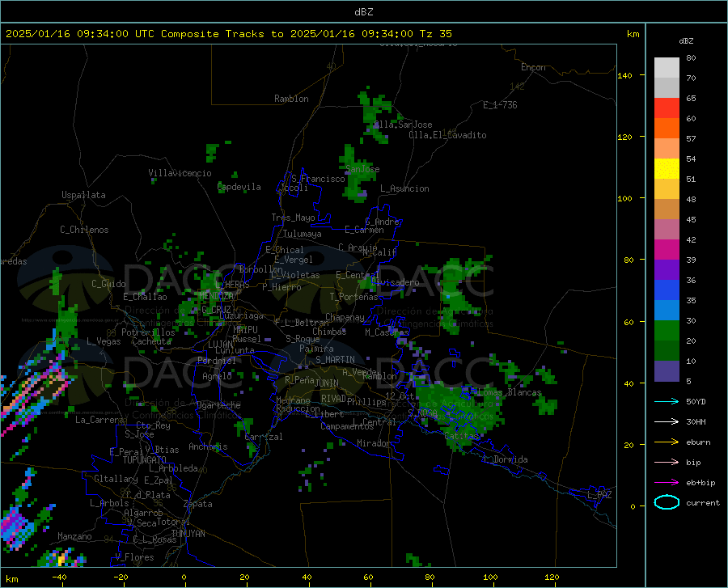The width and height of the screenshot is (728, 588).
Task: Click the 'MENDOZA' city label on map
Action: [x=216, y=296]
